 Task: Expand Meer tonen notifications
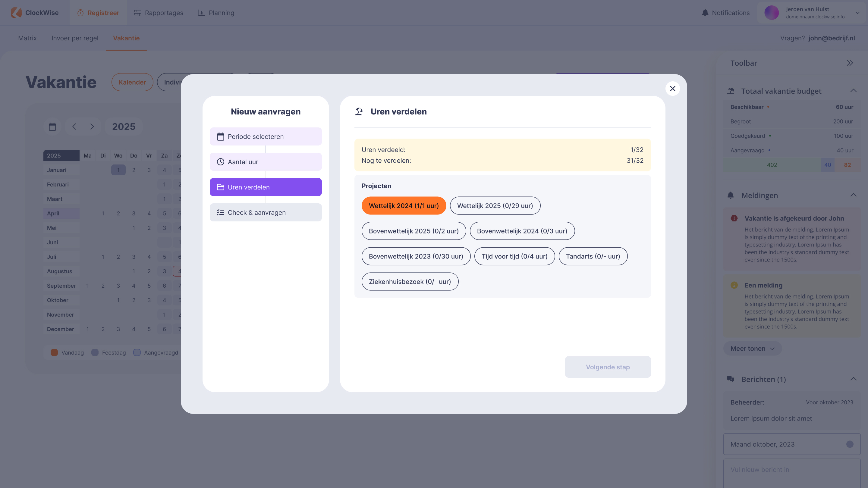tap(752, 349)
